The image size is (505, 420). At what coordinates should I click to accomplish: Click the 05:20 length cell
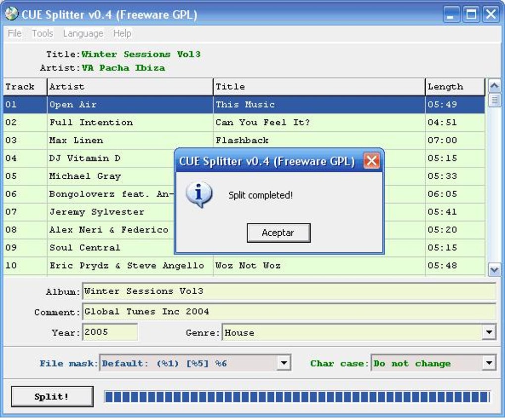coord(455,230)
